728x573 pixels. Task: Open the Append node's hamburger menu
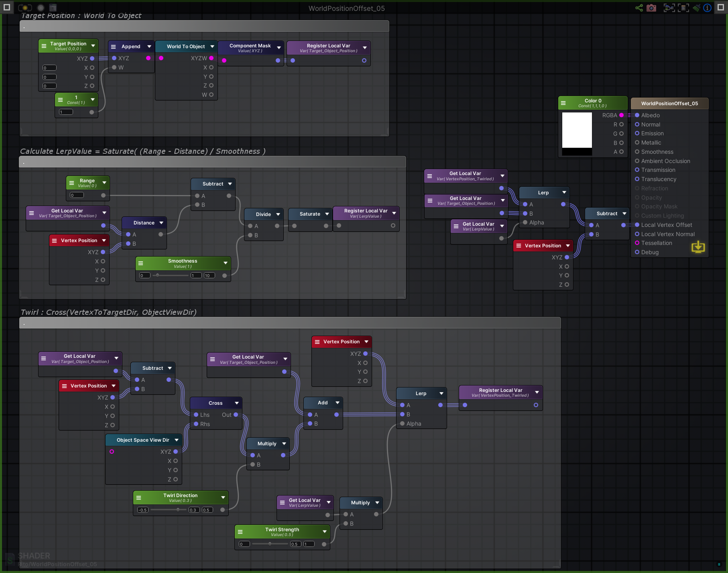coord(114,46)
